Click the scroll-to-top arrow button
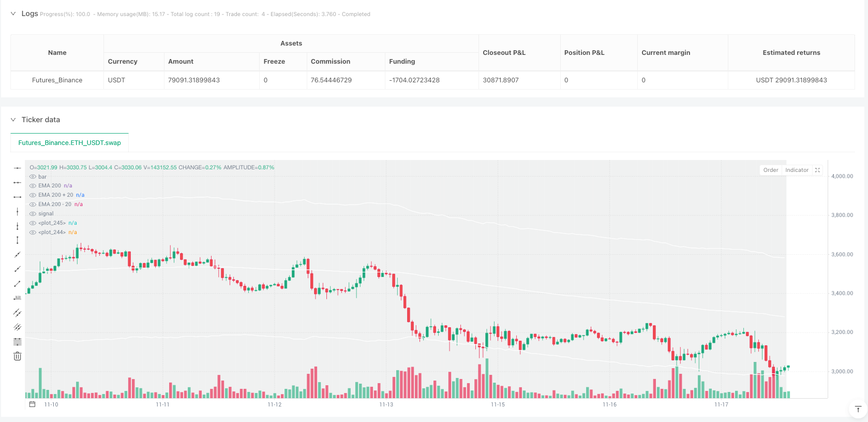This screenshot has height=422, width=868. coord(858,409)
